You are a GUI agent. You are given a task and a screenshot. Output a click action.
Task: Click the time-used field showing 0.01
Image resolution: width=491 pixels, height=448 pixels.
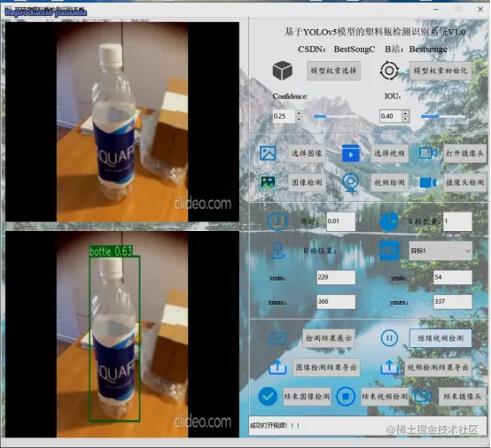[341, 221]
